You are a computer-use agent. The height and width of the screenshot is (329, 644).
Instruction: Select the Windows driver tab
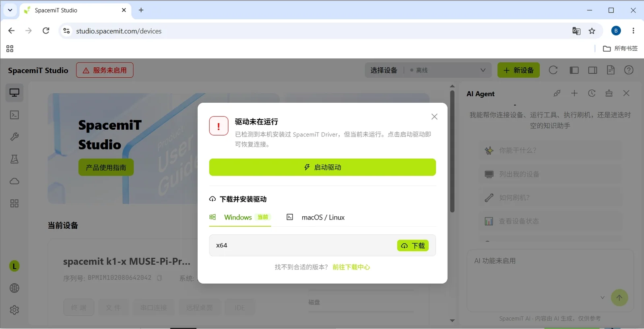point(240,217)
